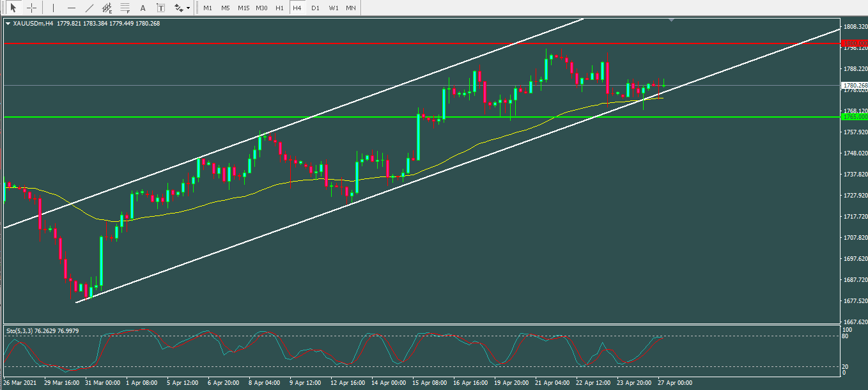Image resolution: width=868 pixels, height=390 pixels.
Task: Draw an equidistant channel tool
Action: [x=107, y=8]
